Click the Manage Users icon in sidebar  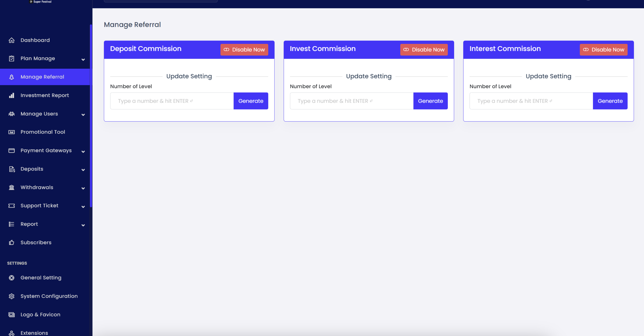click(x=11, y=114)
